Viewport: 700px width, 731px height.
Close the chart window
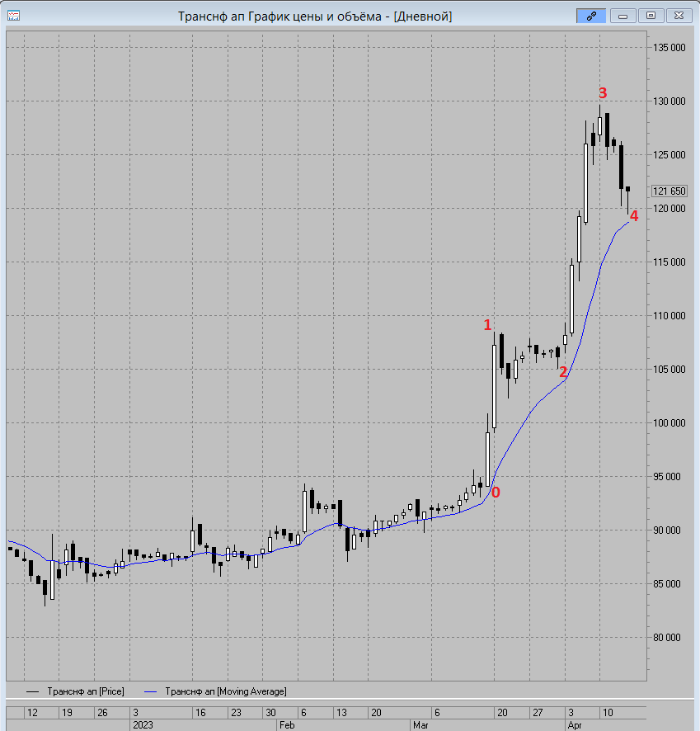pyautogui.click(x=679, y=16)
